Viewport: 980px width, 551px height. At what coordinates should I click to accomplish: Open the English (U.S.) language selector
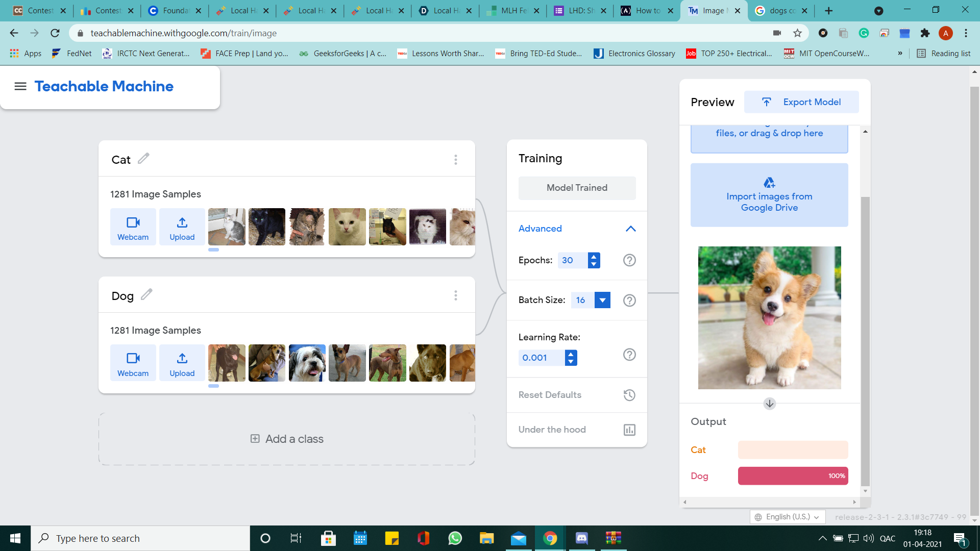(x=787, y=517)
